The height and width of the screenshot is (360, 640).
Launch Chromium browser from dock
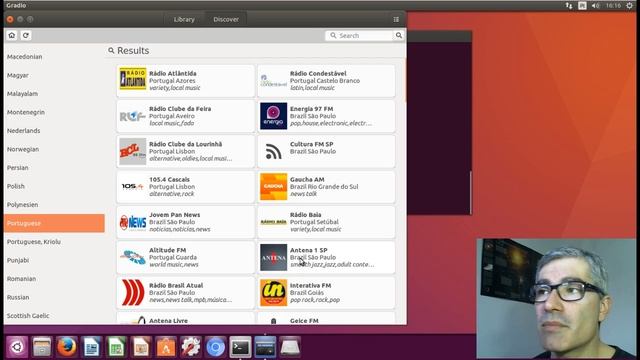tap(216, 347)
